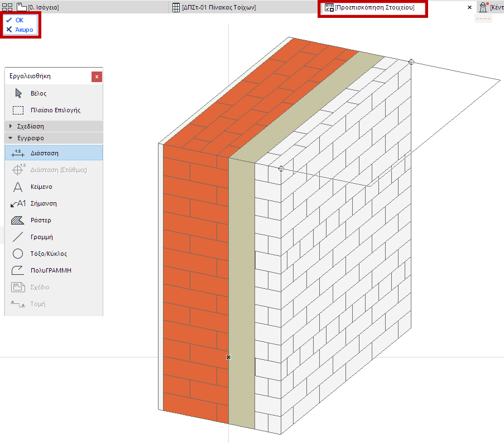Click the upper right section-plane hotspot
Viewport: 504px width, 443px height.
[411, 62]
